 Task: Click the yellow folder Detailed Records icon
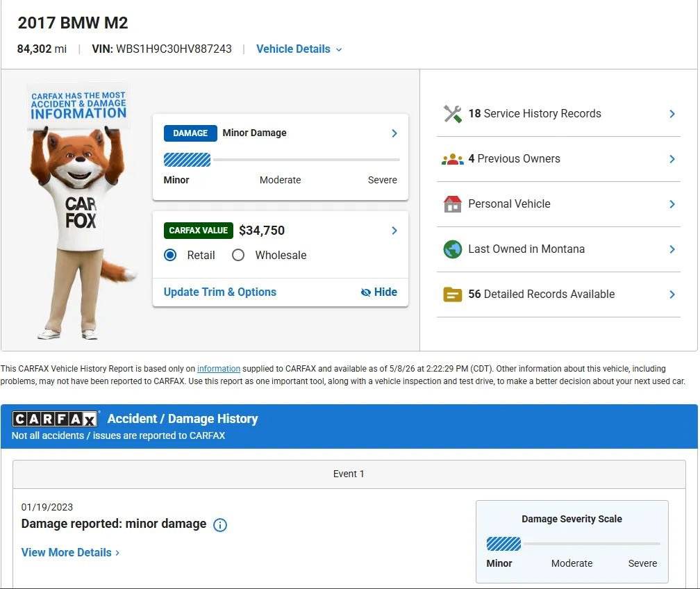point(452,294)
